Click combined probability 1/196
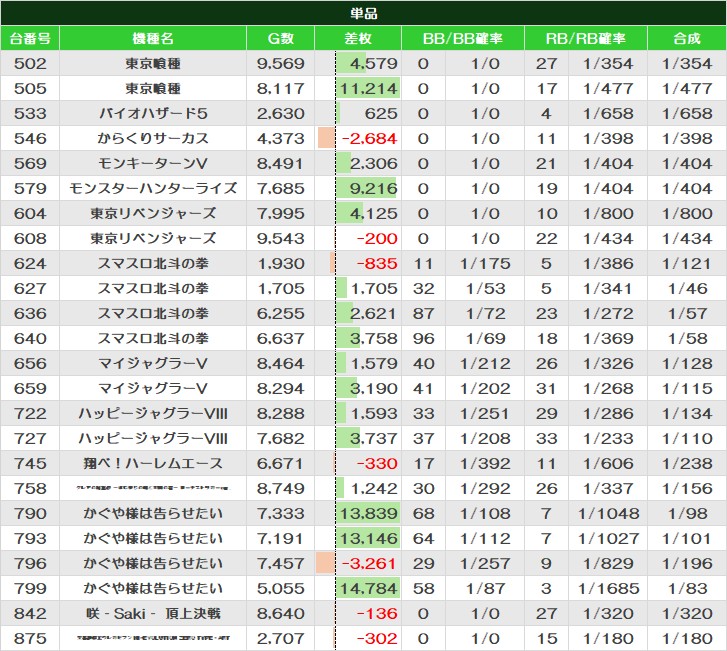727x651 pixels. [x=687, y=564]
